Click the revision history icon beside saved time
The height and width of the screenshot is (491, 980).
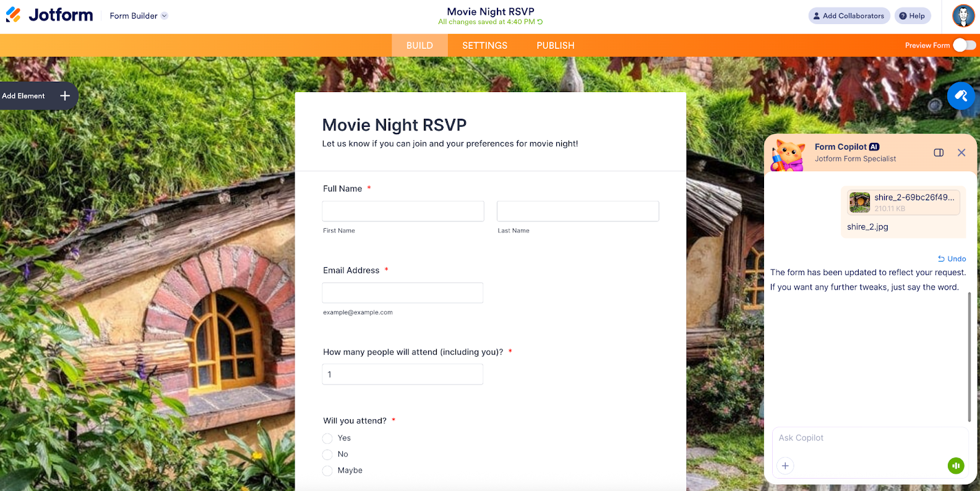pyautogui.click(x=540, y=22)
